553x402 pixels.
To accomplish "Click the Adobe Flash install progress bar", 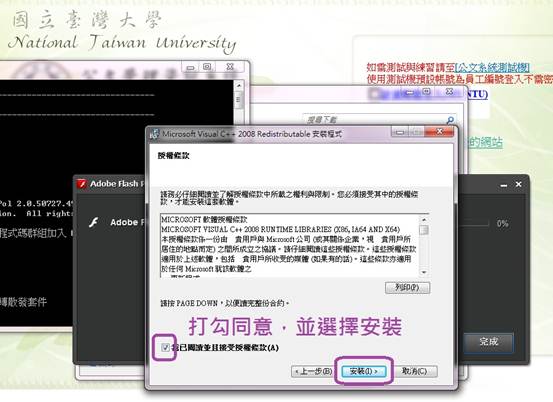I will (474, 223).
